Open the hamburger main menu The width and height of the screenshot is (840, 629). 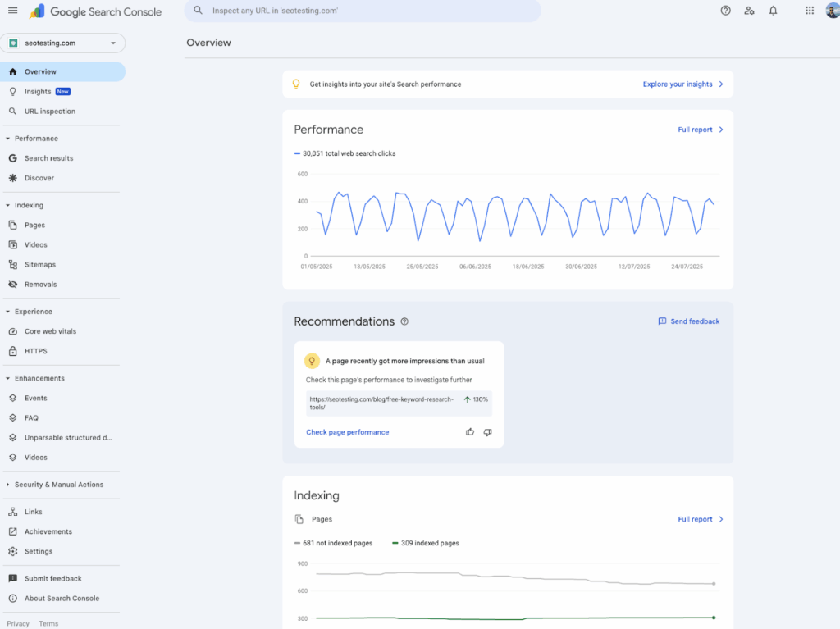point(13,11)
